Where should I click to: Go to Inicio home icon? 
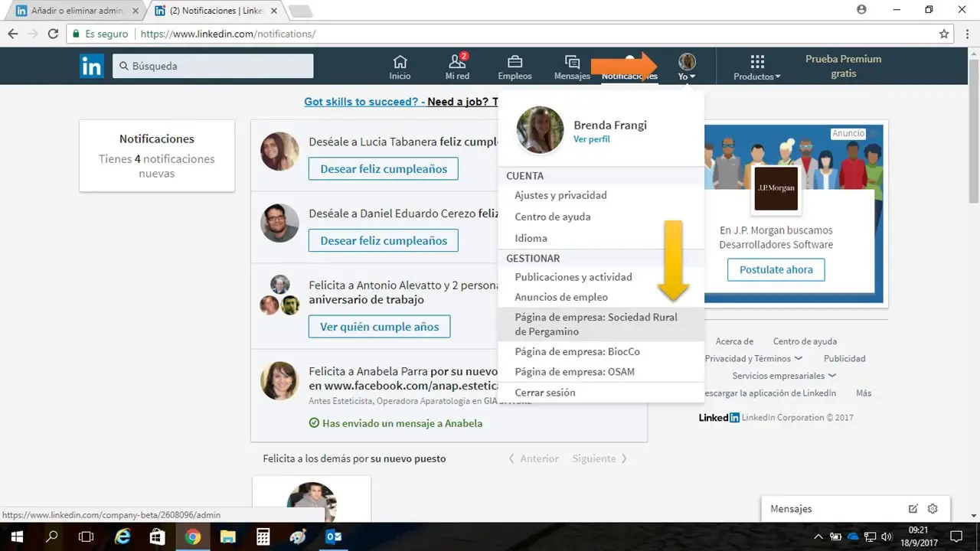click(x=400, y=67)
